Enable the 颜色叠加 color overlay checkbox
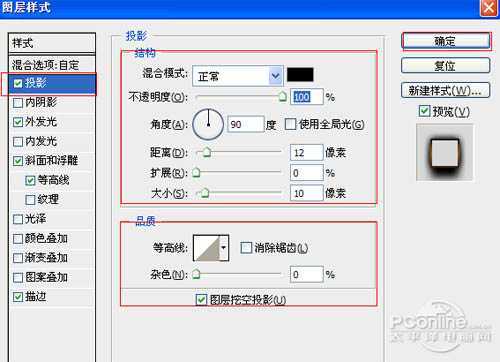500x362 pixels. pos(18,239)
